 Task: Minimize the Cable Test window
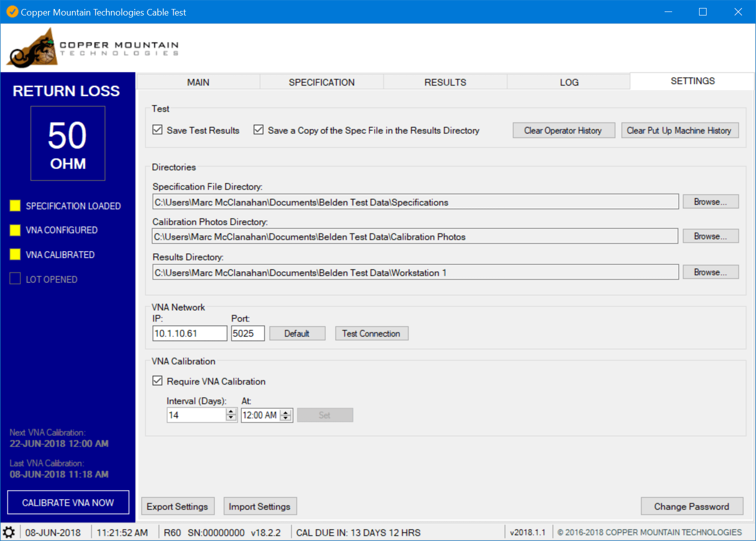668,11
